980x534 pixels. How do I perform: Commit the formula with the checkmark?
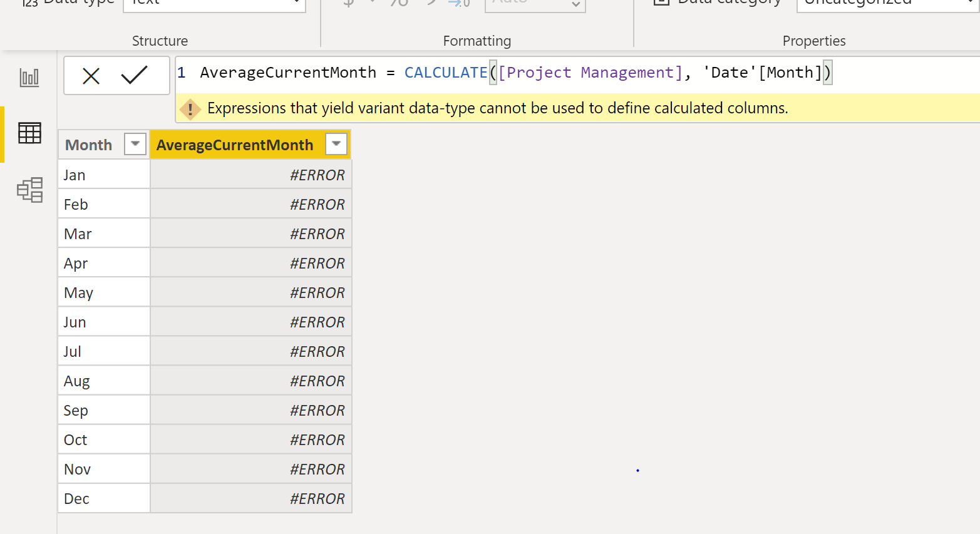tap(134, 75)
